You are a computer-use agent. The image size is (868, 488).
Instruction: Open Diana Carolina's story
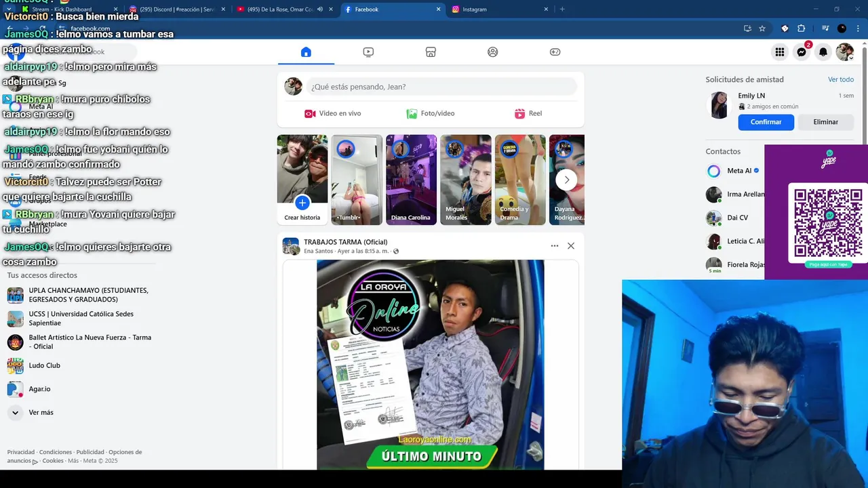(x=411, y=180)
